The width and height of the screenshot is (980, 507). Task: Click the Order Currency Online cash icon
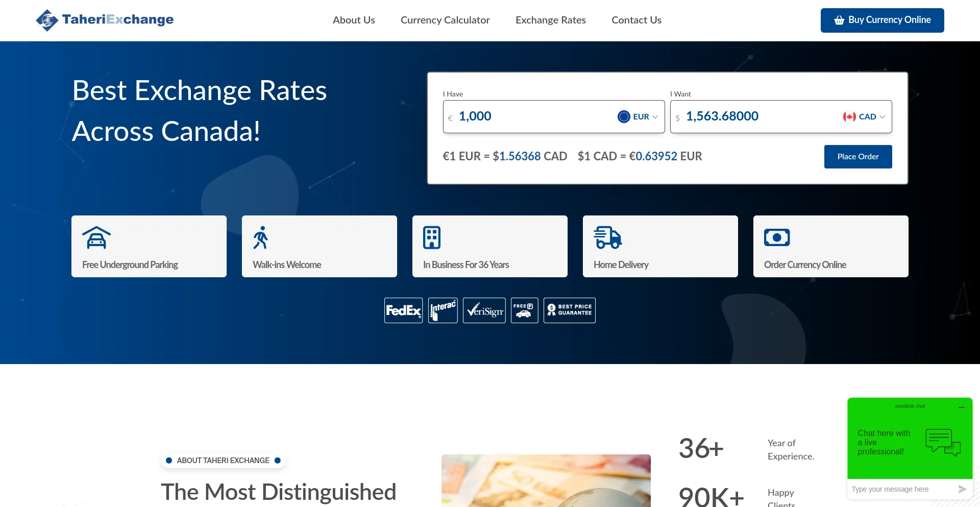click(x=777, y=237)
